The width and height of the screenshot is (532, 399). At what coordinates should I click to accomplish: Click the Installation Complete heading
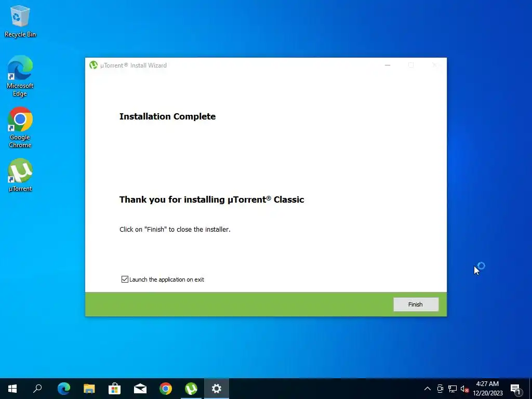pyautogui.click(x=168, y=116)
